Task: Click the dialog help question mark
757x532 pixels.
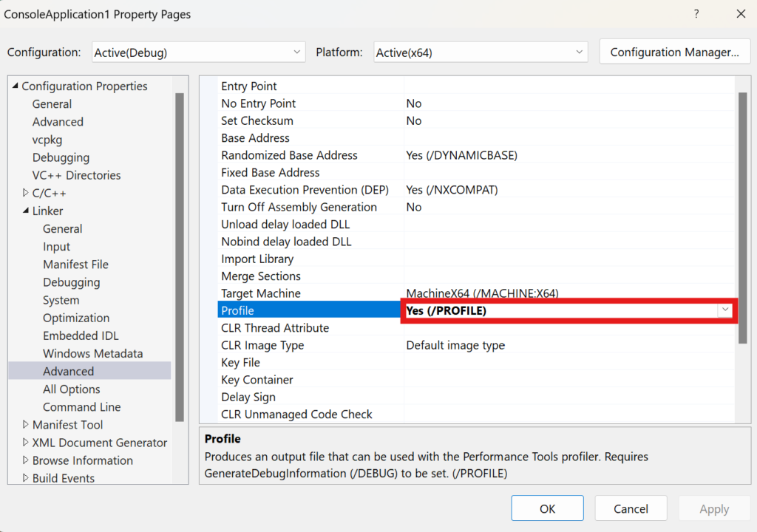Action: [x=696, y=14]
